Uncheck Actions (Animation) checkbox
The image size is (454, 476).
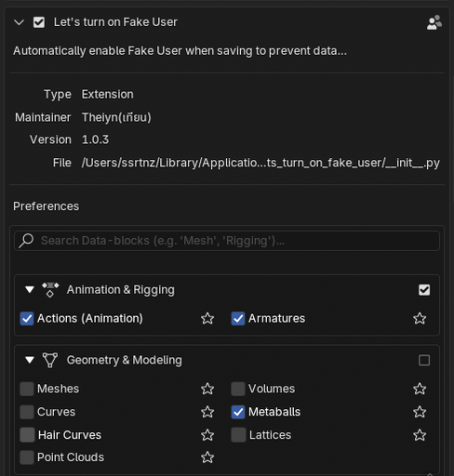point(27,319)
